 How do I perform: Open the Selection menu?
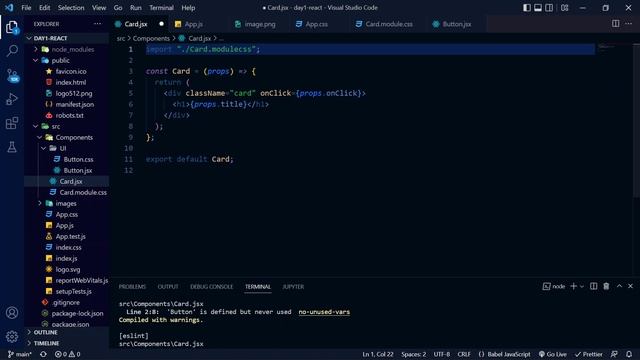[71, 8]
